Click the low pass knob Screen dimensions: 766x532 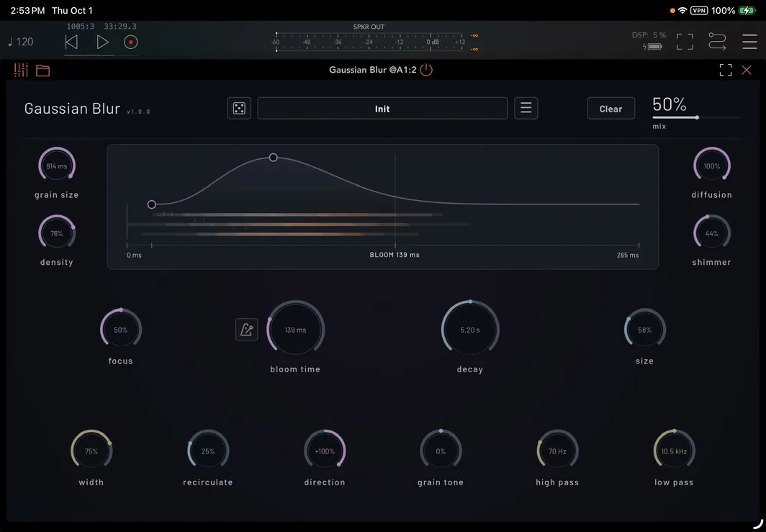click(674, 451)
